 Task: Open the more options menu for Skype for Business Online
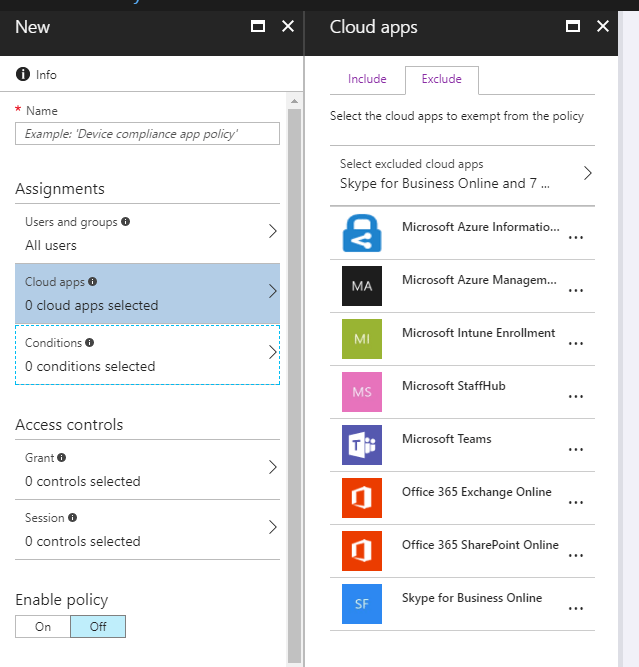pyautogui.click(x=576, y=609)
